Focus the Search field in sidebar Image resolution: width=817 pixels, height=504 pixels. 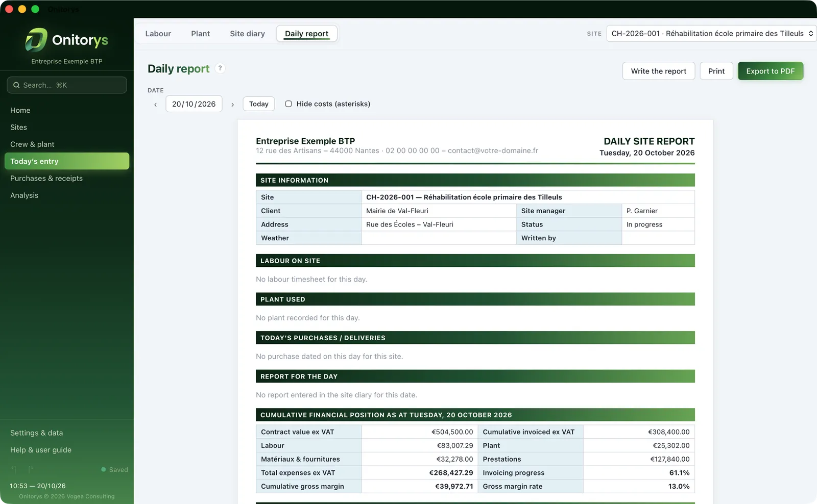pos(67,85)
